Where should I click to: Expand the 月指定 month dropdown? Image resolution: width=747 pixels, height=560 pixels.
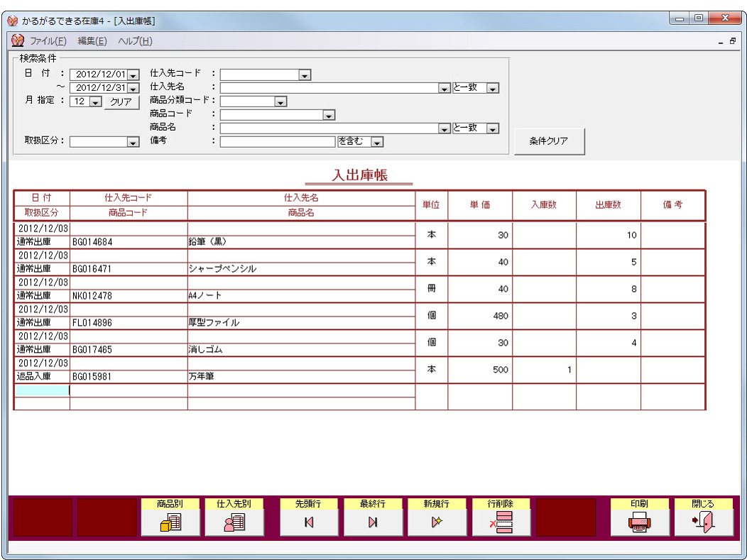(x=95, y=102)
